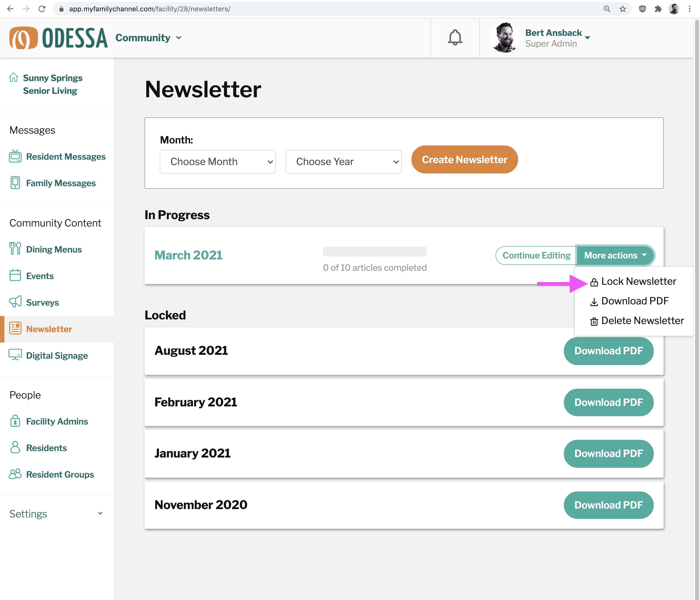Download the August 2021 PDF

point(609,351)
